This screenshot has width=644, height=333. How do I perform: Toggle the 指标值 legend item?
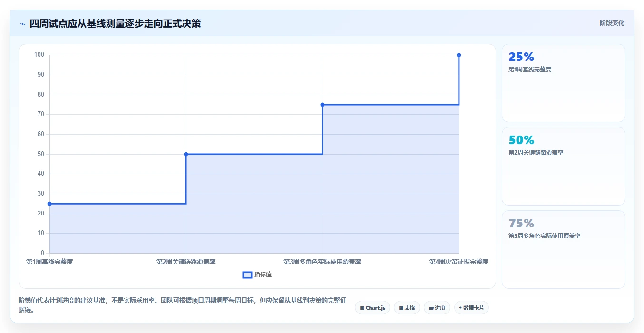[257, 274]
